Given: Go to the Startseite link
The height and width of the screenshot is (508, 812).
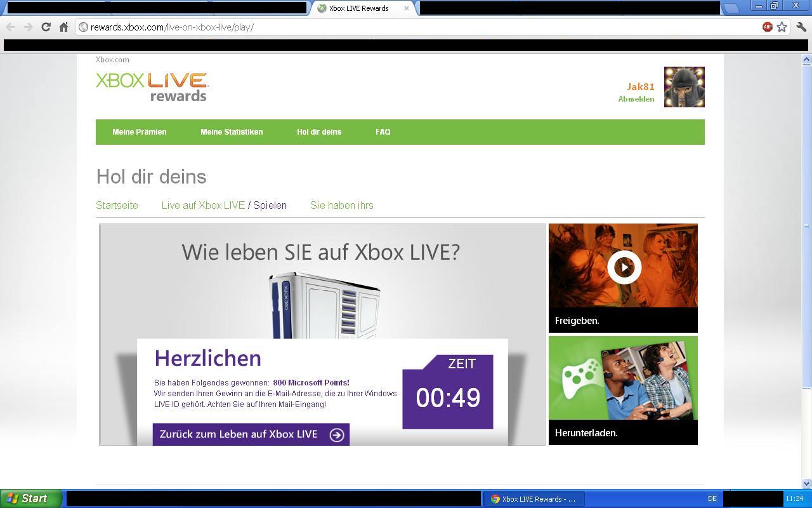Looking at the screenshot, I should (117, 205).
